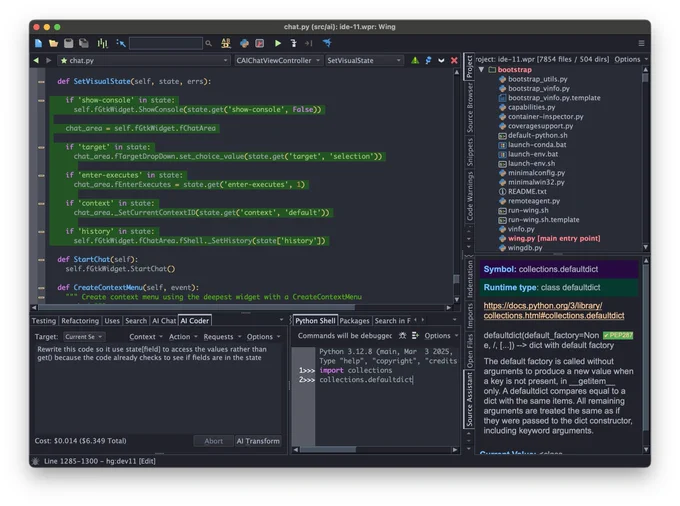Save all open files
The image size is (680, 506).
click(x=84, y=43)
